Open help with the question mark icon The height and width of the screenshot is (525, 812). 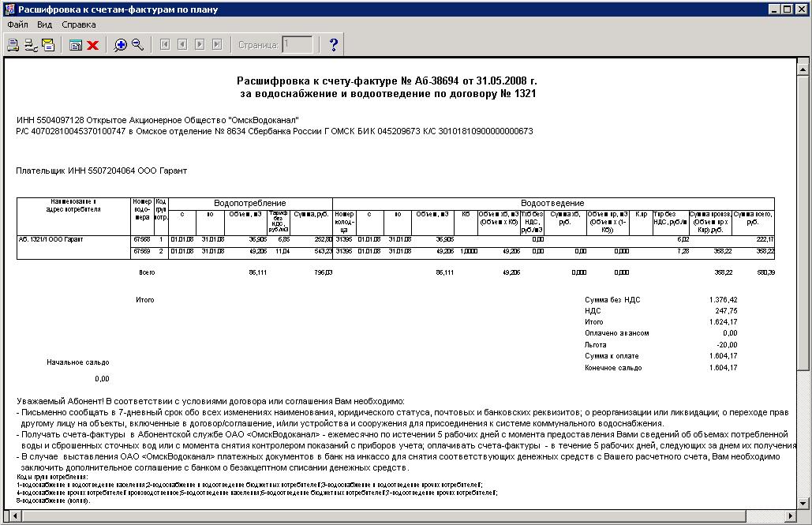334,45
